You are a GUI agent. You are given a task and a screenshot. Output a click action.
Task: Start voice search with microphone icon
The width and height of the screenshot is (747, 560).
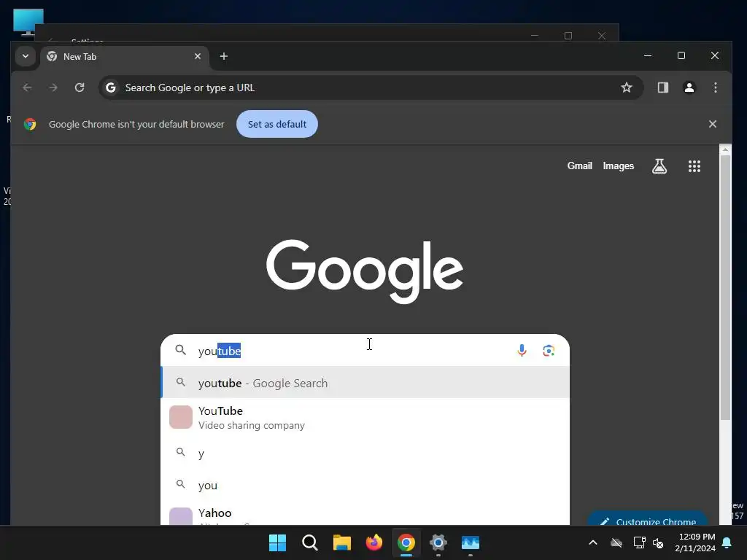(x=522, y=351)
